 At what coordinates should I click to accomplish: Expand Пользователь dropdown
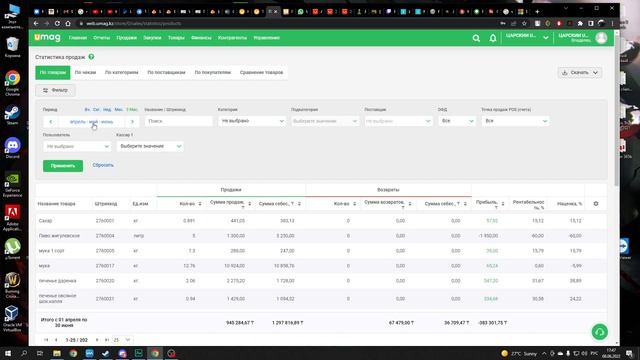[77, 146]
